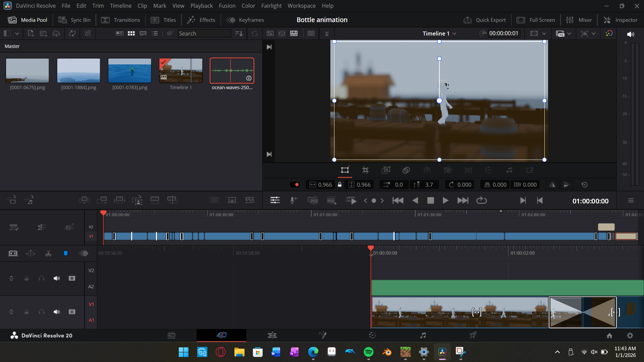Open timeline options hamburger menu

tap(631, 200)
